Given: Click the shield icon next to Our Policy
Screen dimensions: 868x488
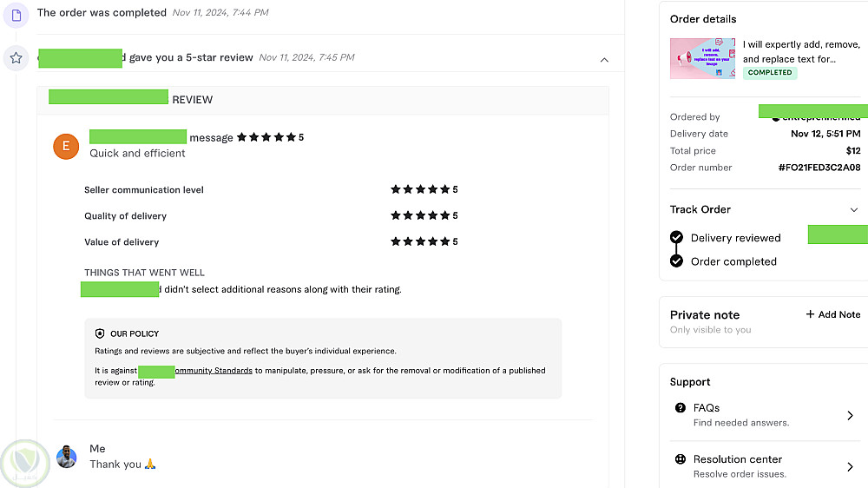Looking at the screenshot, I should pos(100,333).
